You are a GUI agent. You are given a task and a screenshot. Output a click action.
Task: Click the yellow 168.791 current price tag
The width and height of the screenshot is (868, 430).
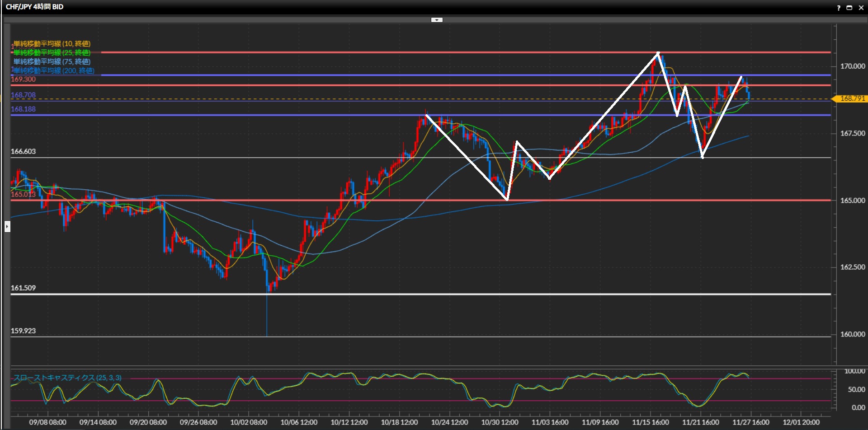[x=852, y=98]
